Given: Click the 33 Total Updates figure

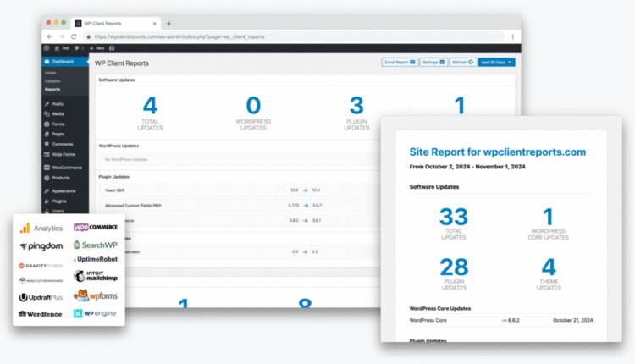Looking at the screenshot, I should [x=454, y=217].
